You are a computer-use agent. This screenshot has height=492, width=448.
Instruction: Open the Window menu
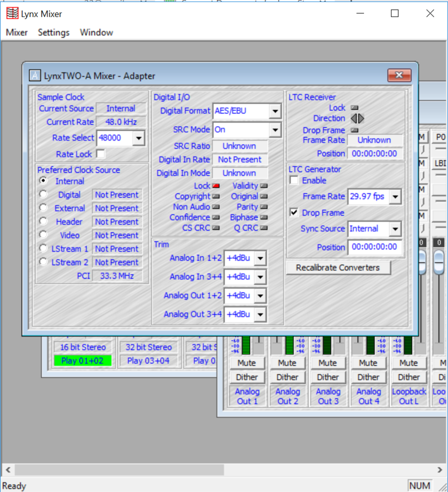(96, 32)
